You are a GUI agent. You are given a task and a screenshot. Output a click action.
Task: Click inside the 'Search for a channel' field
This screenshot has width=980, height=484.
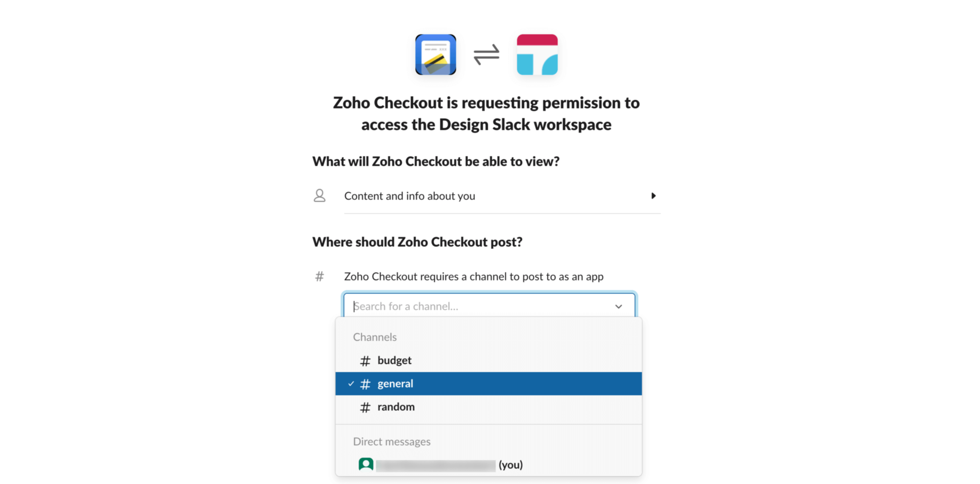click(x=457, y=306)
